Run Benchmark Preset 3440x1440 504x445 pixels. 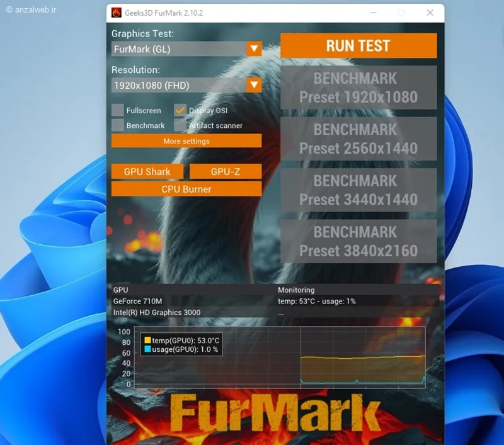click(x=358, y=190)
